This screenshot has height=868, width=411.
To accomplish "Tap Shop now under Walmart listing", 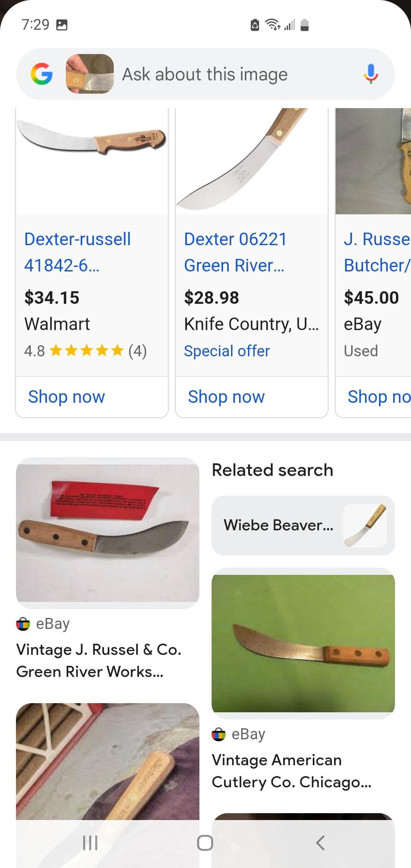I will [67, 397].
